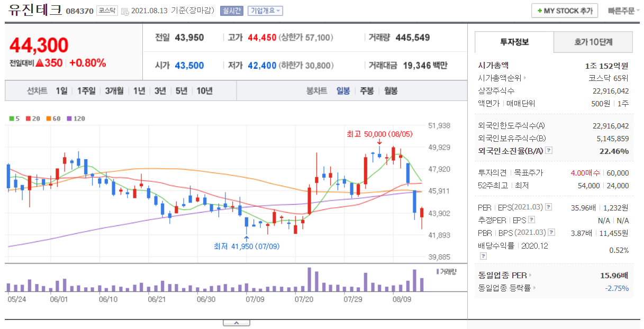The image size is (644, 329).
Task: Click the orange 60-day moving average legend
Action: tap(53, 118)
